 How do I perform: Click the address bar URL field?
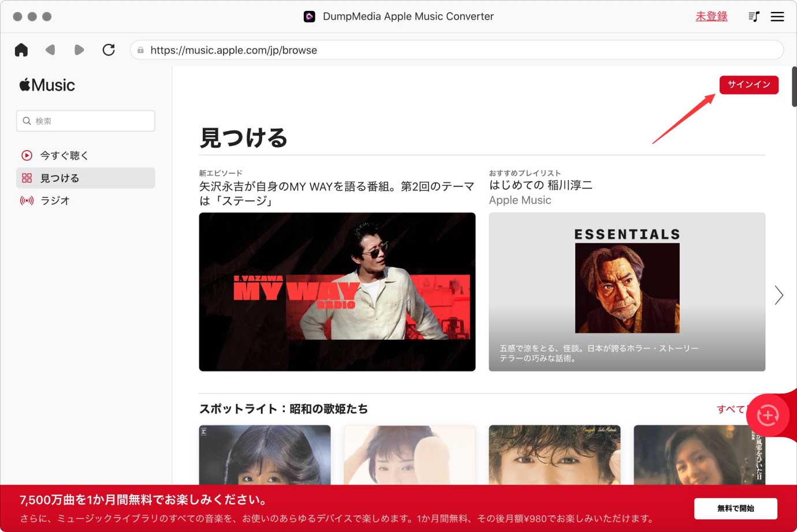(457, 50)
